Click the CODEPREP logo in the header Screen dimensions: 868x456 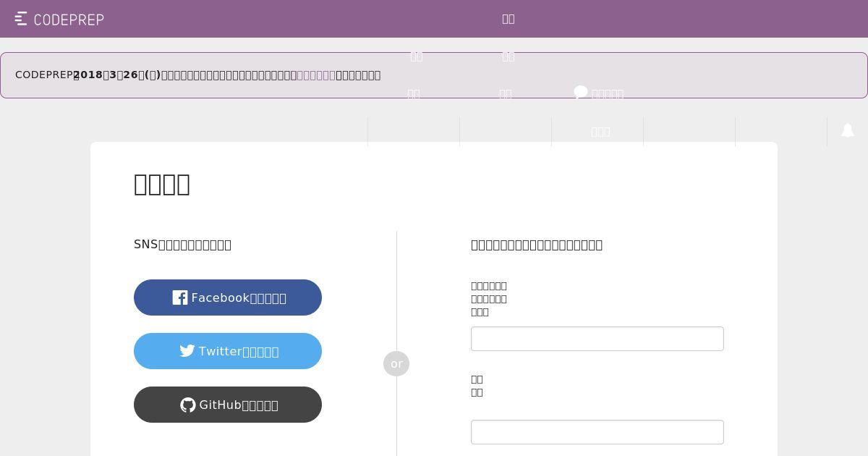point(59,19)
